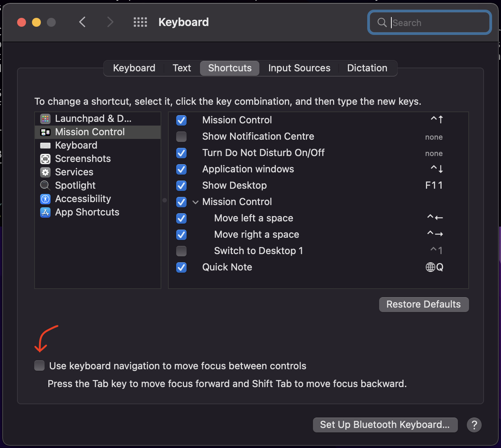This screenshot has width=501, height=448.
Task: Open the Dictation tab
Action: [x=367, y=68]
